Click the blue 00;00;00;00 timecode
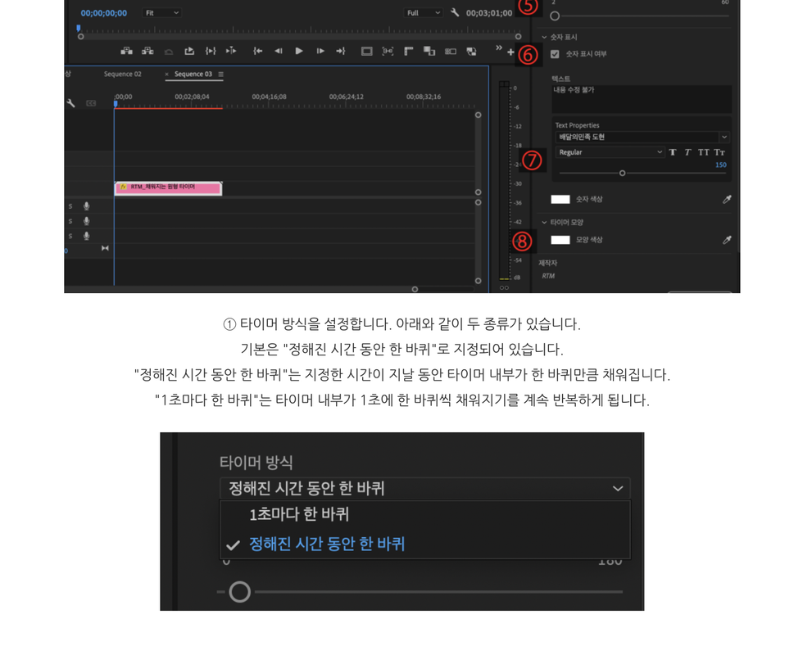 103,13
